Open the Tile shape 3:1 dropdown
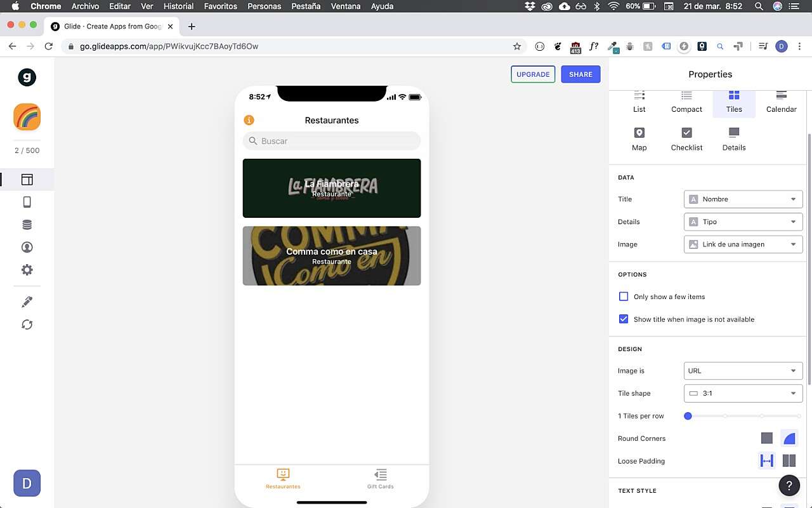The height and width of the screenshot is (508, 812). coord(743,394)
